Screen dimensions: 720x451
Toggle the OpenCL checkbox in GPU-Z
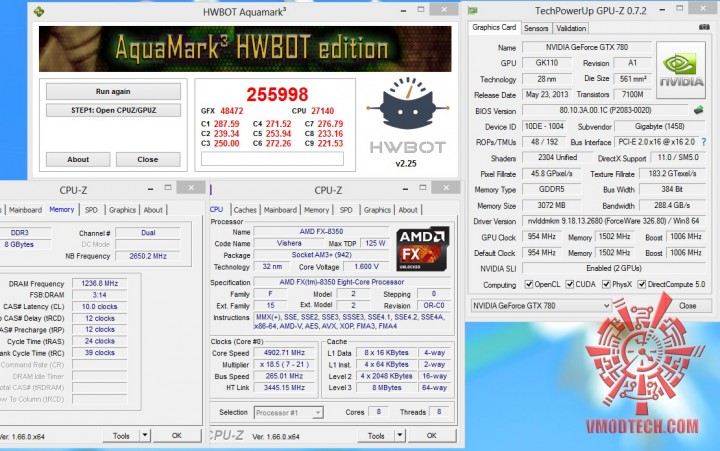529,284
